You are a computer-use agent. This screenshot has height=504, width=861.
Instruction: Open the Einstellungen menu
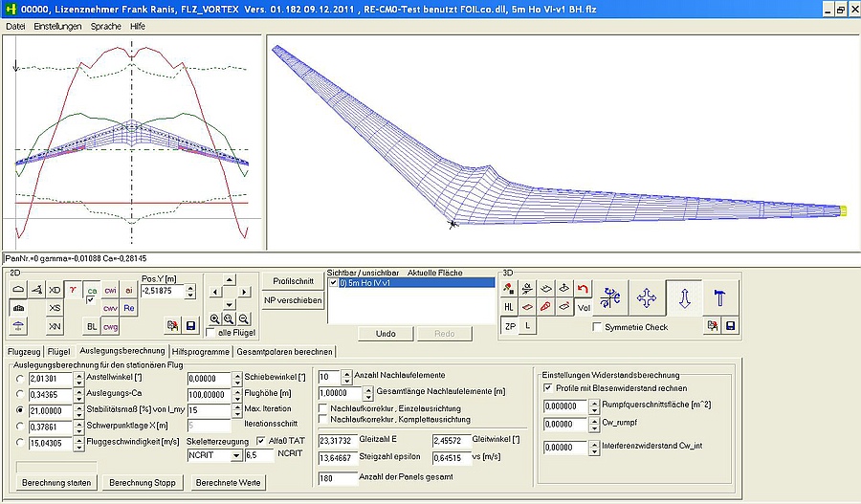[x=57, y=27]
